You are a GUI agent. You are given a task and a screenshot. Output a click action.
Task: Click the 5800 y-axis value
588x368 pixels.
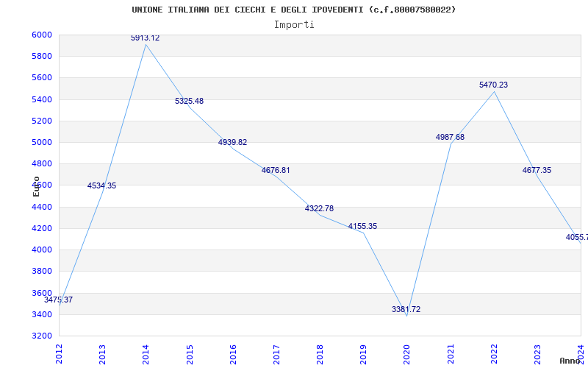[42, 57]
